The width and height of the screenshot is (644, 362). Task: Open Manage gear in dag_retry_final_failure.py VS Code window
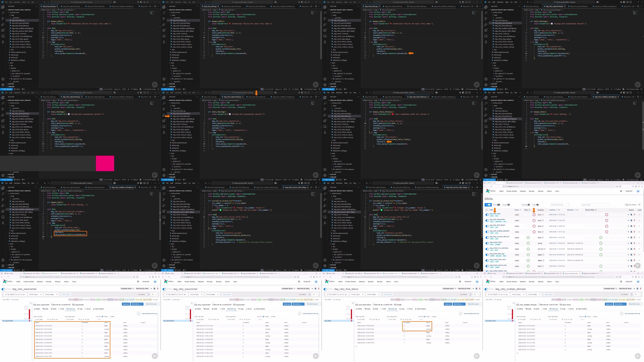[x=325, y=175]
